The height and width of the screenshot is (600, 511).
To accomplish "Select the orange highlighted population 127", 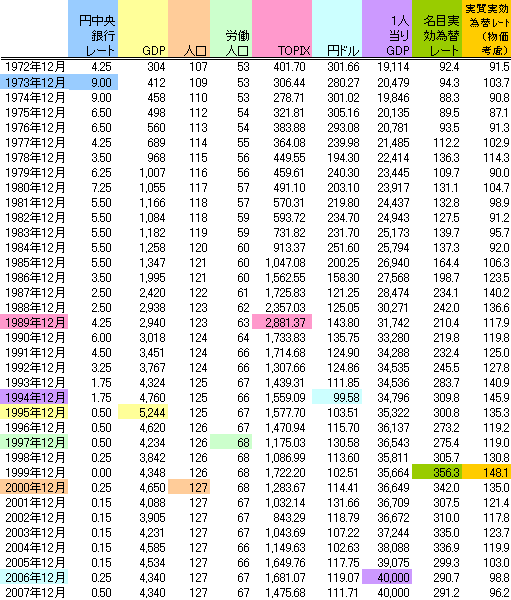I will tap(189, 487).
